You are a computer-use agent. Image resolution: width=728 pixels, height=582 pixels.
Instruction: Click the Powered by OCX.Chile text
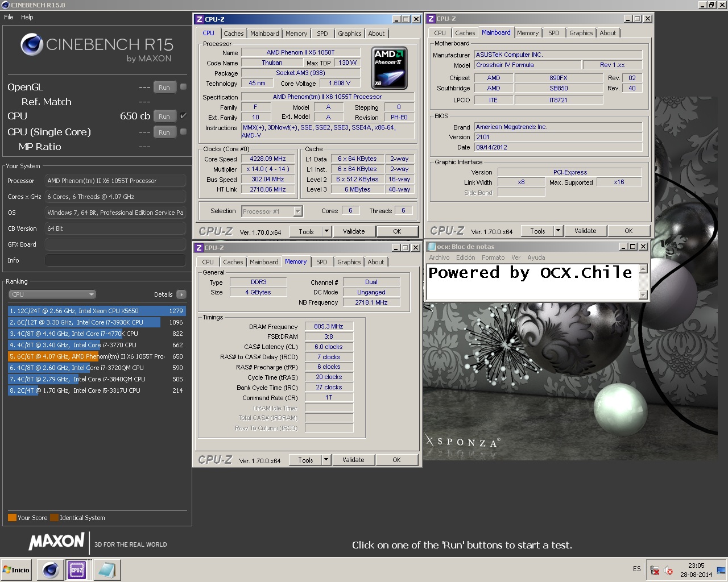(530, 273)
